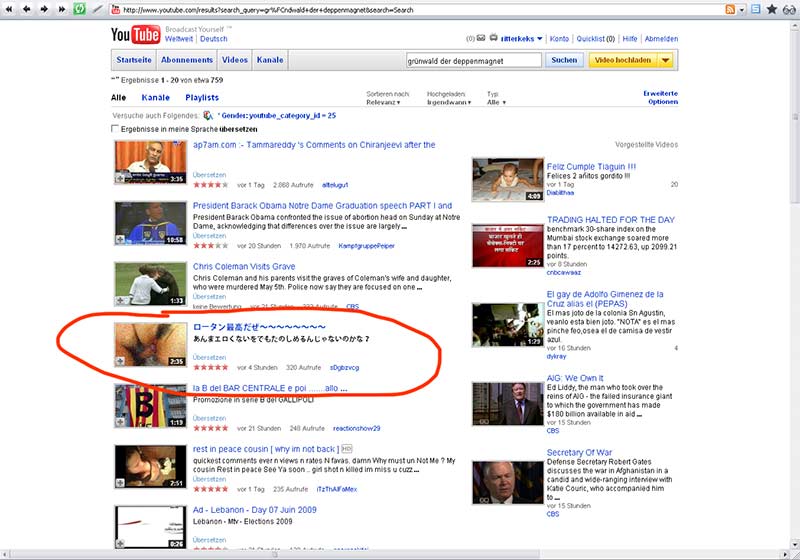Select the Alle results filter tab
The width and height of the screenshot is (800, 560).
tap(118, 97)
